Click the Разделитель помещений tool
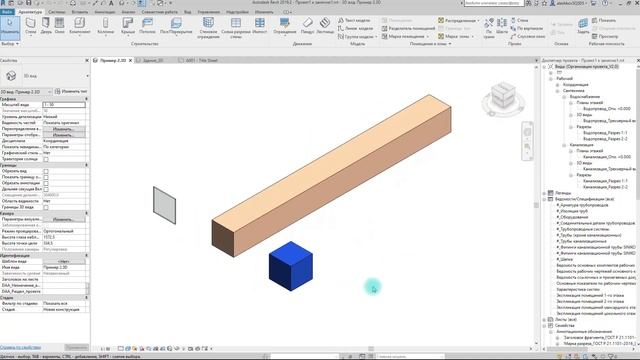Image resolution: width=640 pixels, height=360 pixels. coord(408,28)
